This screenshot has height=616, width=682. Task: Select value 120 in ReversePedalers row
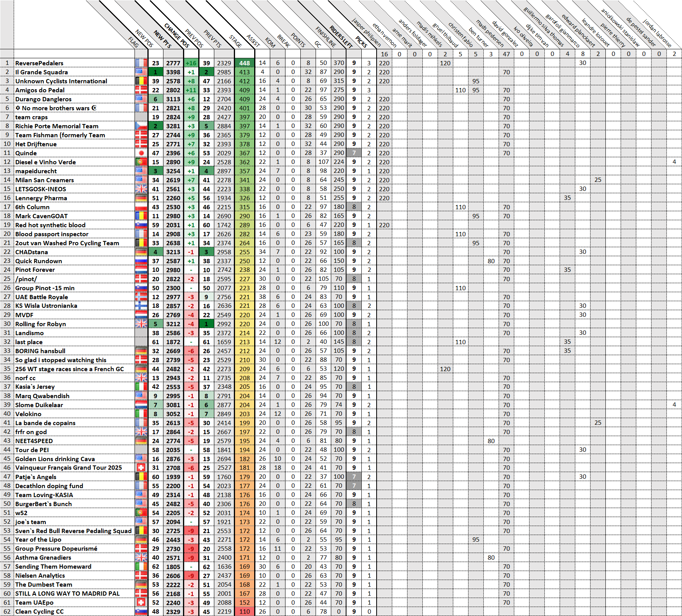tap(445, 63)
